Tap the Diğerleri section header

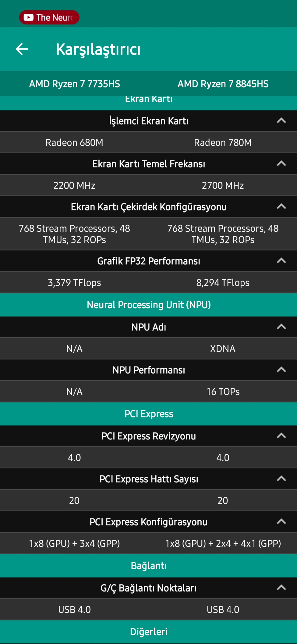148,632
